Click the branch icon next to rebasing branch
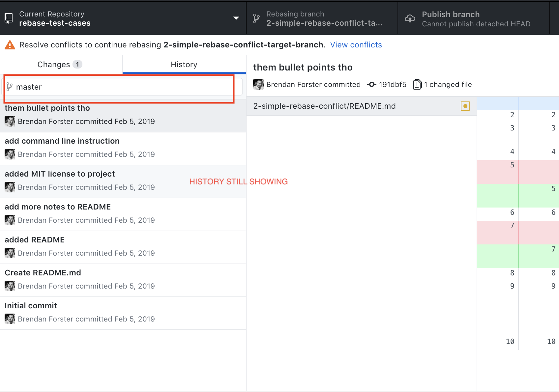The height and width of the screenshot is (392, 559). click(256, 18)
